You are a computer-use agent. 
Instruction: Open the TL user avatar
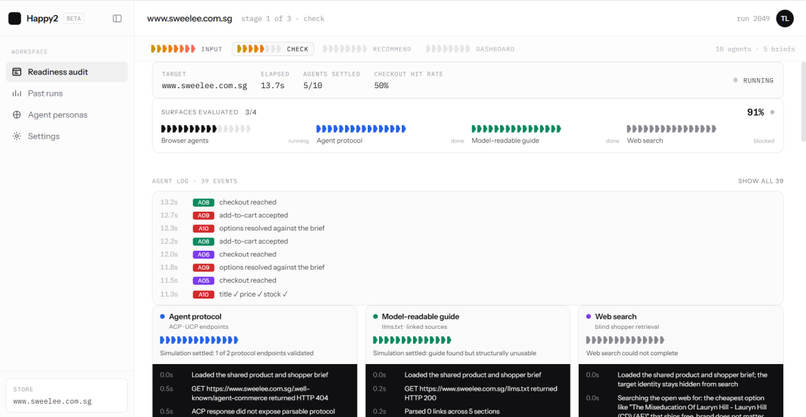784,19
